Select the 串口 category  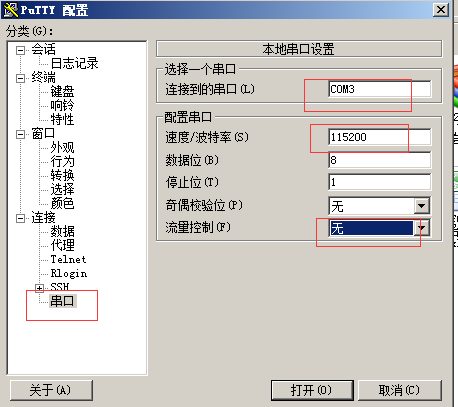62,301
